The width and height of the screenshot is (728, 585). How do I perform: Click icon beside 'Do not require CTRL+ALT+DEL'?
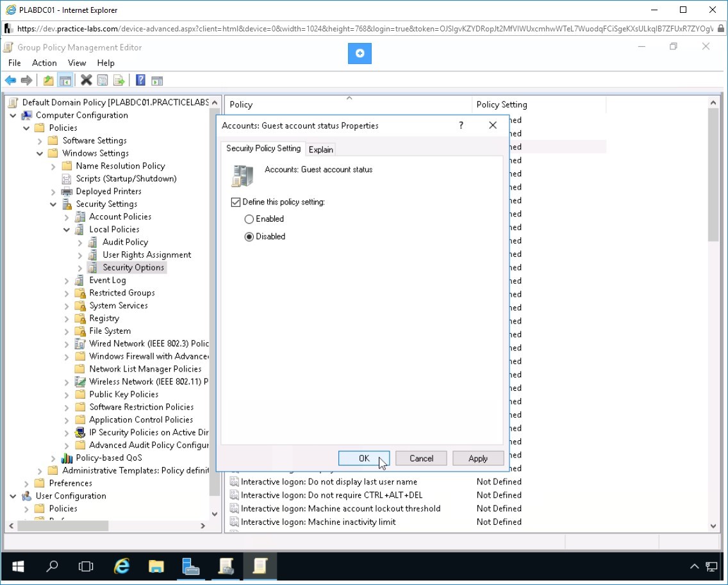235,495
